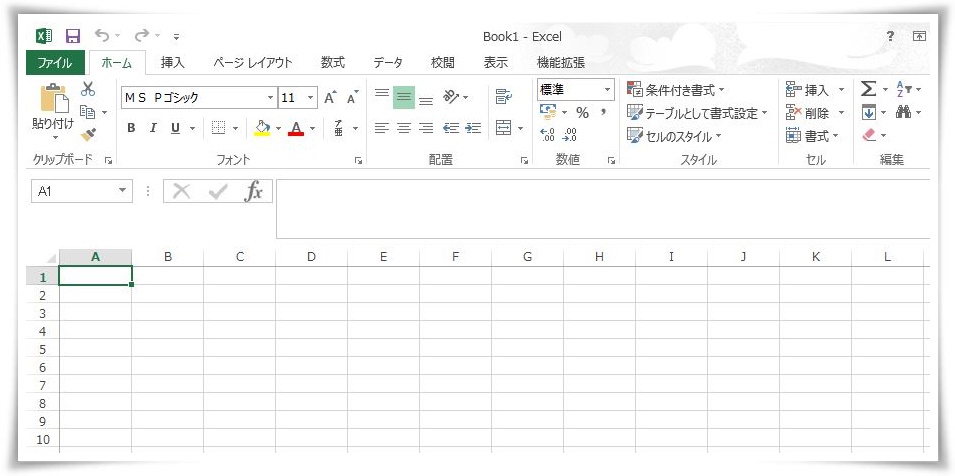Click the borders icon

pyautogui.click(x=218, y=128)
